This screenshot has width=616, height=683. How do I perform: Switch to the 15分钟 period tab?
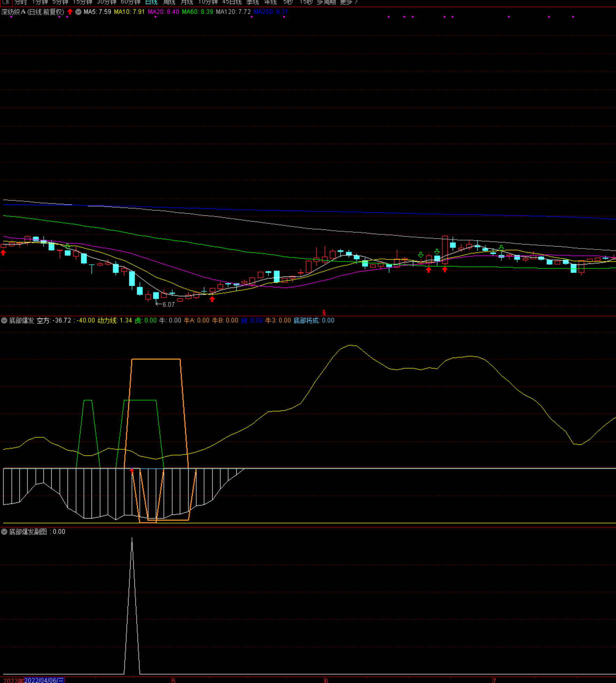coord(83,2)
